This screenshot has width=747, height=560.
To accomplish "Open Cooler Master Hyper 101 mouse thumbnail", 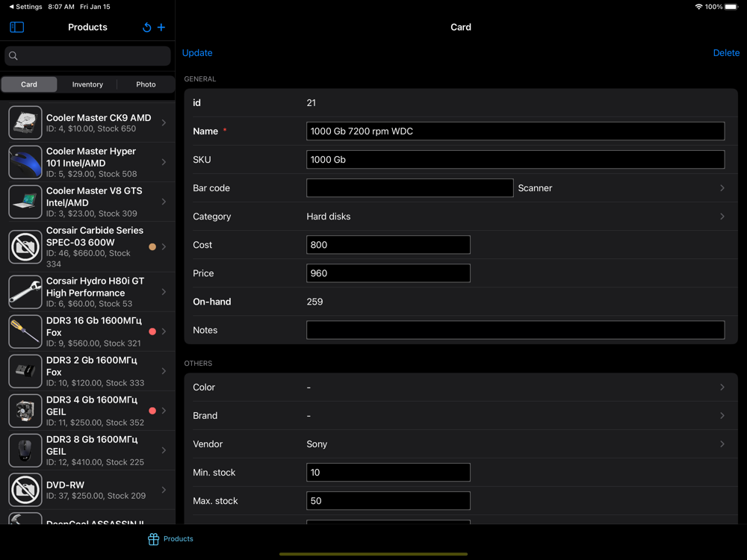I will 25,162.
